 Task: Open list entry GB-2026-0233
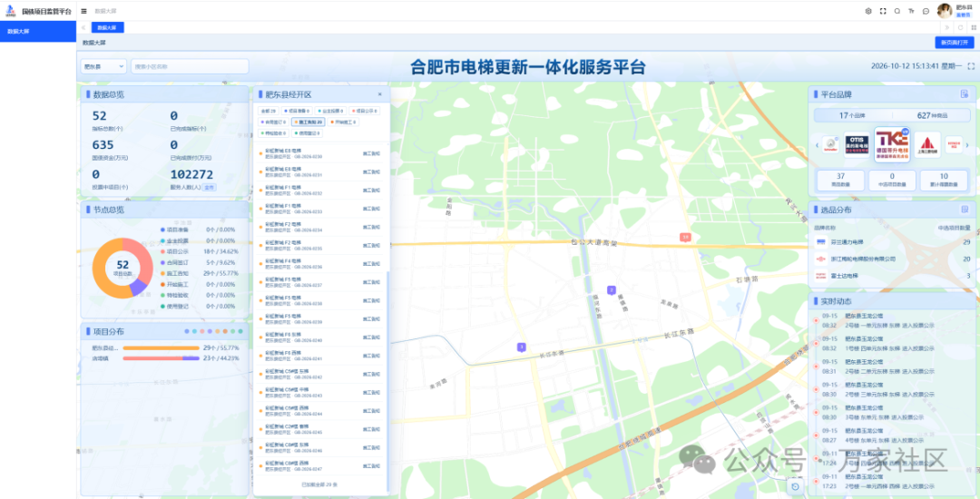pos(319,209)
